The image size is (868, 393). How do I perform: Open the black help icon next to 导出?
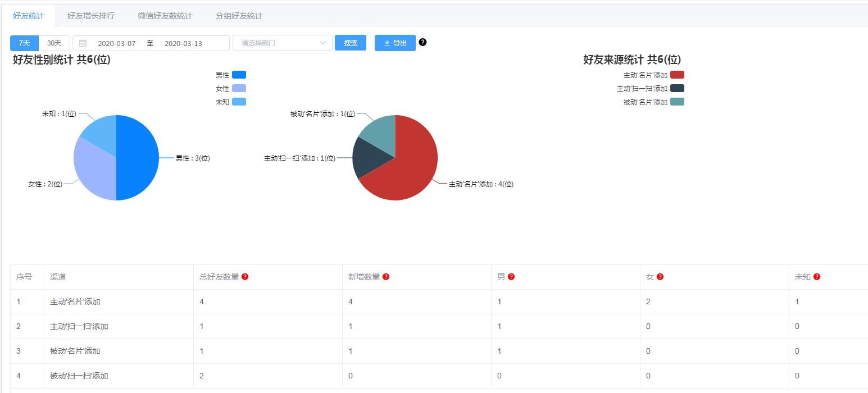tap(422, 42)
